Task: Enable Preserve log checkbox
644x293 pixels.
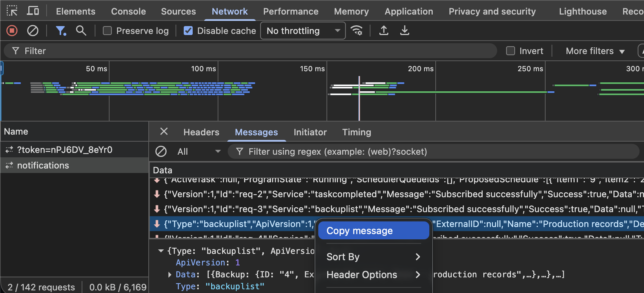Action: coord(107,31)
